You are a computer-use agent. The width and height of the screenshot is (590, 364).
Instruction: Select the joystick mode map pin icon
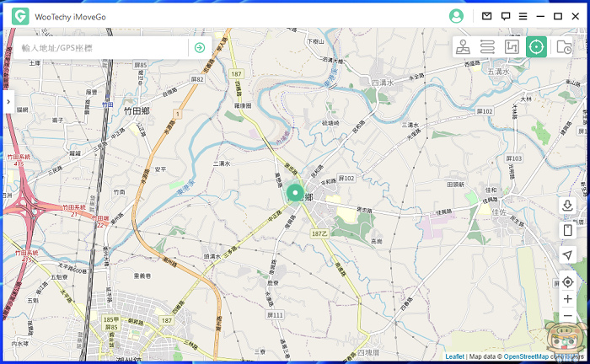point(464,47)
